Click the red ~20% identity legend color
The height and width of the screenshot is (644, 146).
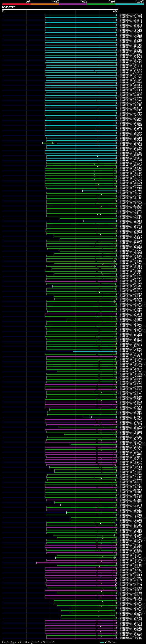tap(16, 4)
